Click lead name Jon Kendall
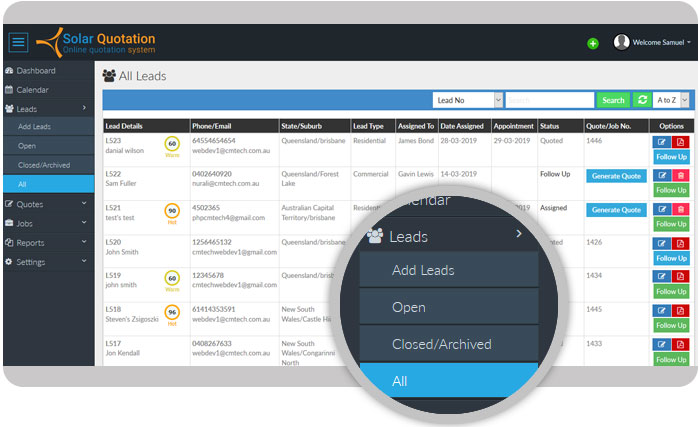Screen dimensions: 700x427 click(x=123, y=353)
